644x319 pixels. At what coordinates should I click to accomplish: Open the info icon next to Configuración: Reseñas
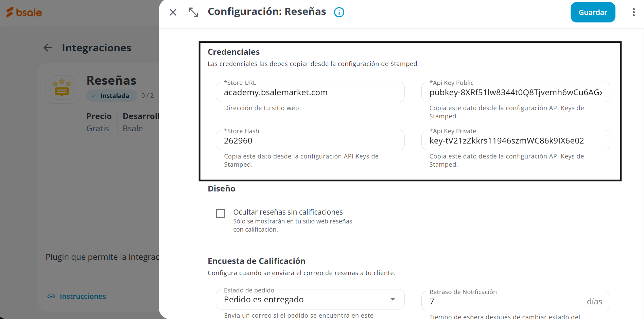tap(339, 12)
